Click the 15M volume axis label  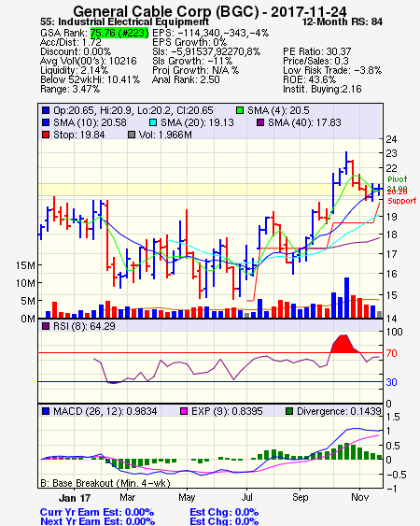[x=25, y=265]
